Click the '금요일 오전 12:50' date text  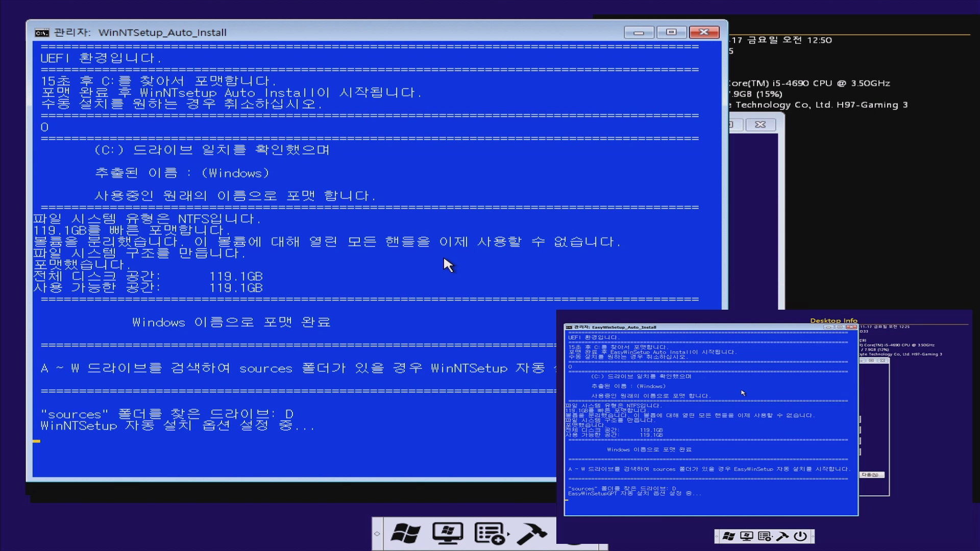click(x=790, y=40)
